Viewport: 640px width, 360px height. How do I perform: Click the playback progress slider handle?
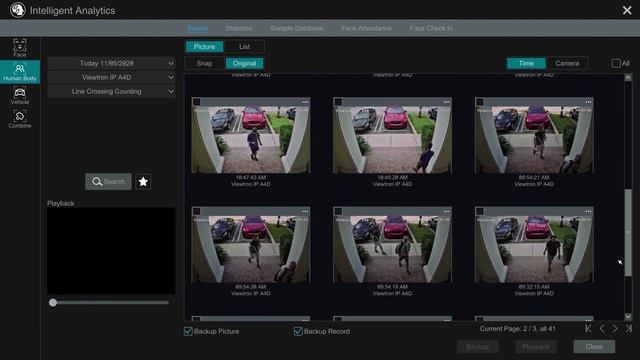[x=53, y=303]
